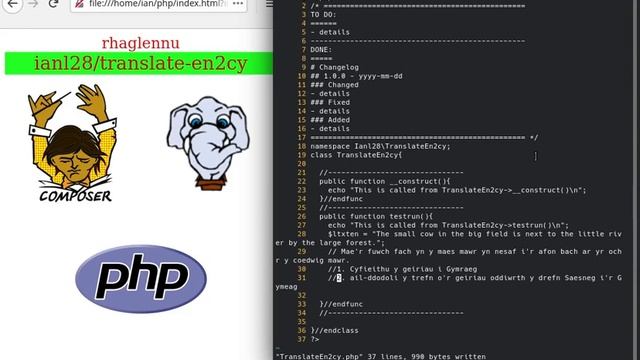Click the '}//endfunc' text on line 33
Viewport: 640px width, 360px height.
click(x=341, y=304)
